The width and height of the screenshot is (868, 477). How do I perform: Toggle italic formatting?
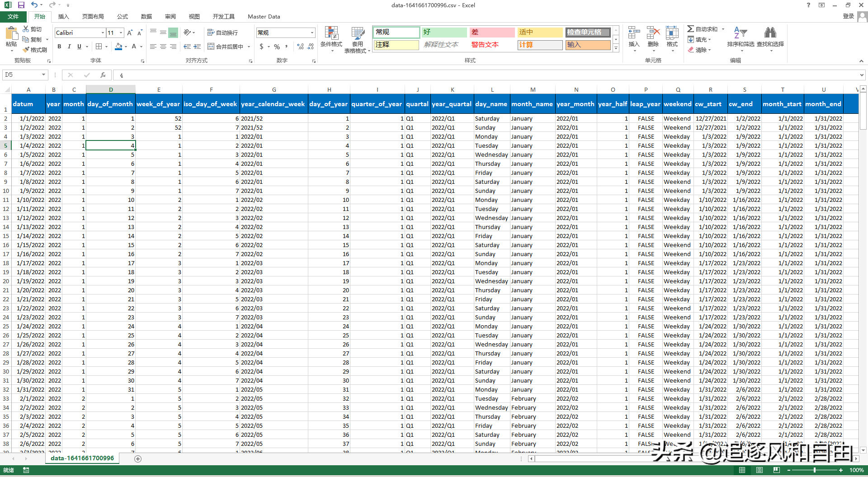[69, 46]
